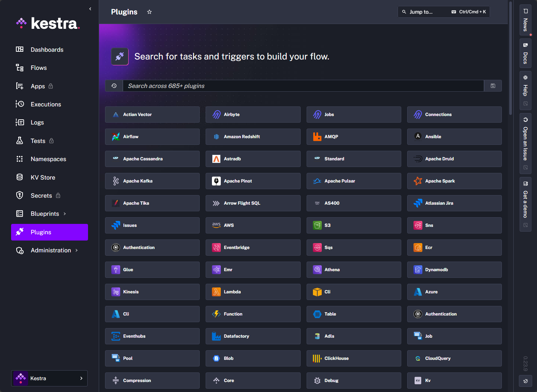
Task: Go to Logs in the sidebar
Action: (x=50, y=122)
